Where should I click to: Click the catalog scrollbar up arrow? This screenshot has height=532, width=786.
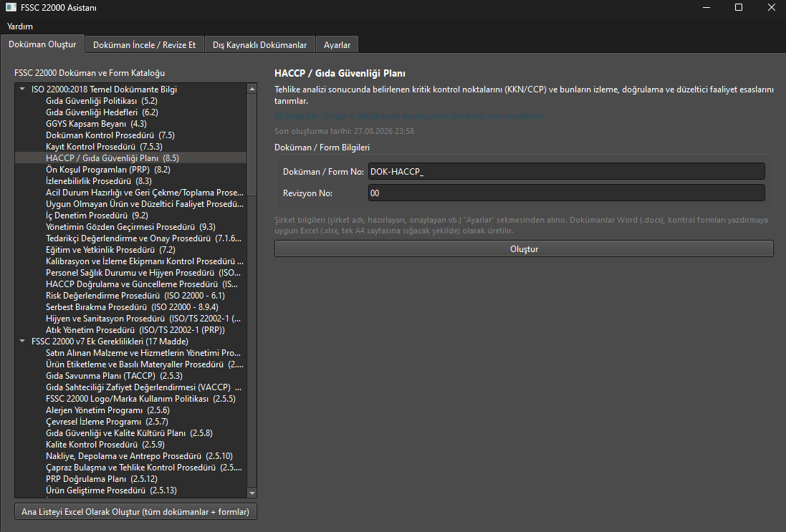pos(252,89)
